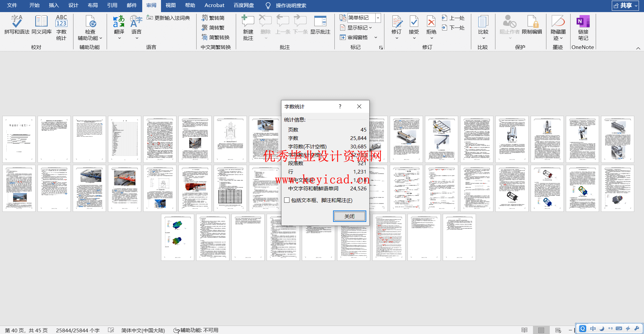Image resolution: width=644 pixels, height=334 pixels.
Task: Switch to the 引用 tab
Action: (x=112, y=5)
